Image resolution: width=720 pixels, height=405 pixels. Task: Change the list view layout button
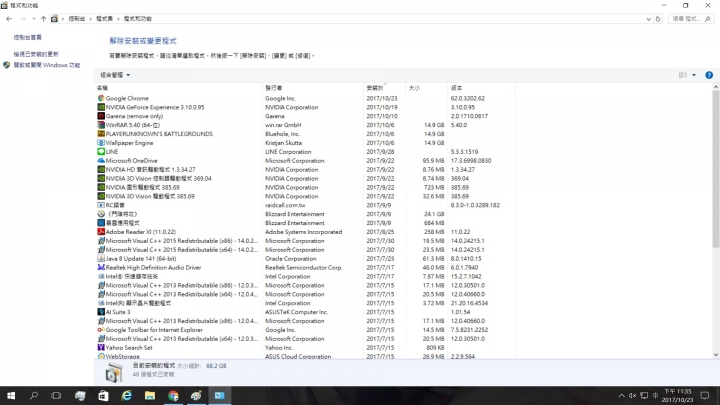pos(683,75)
